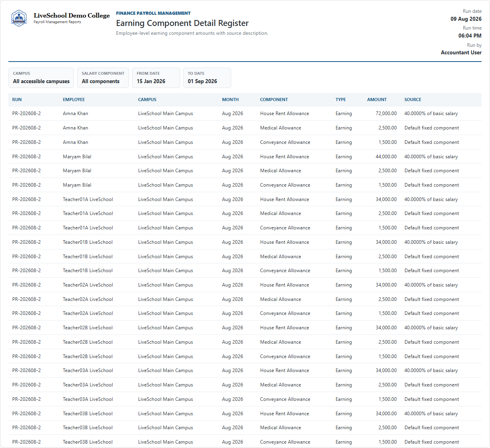Click the 72,000.00 amount cell

point(386,113)
